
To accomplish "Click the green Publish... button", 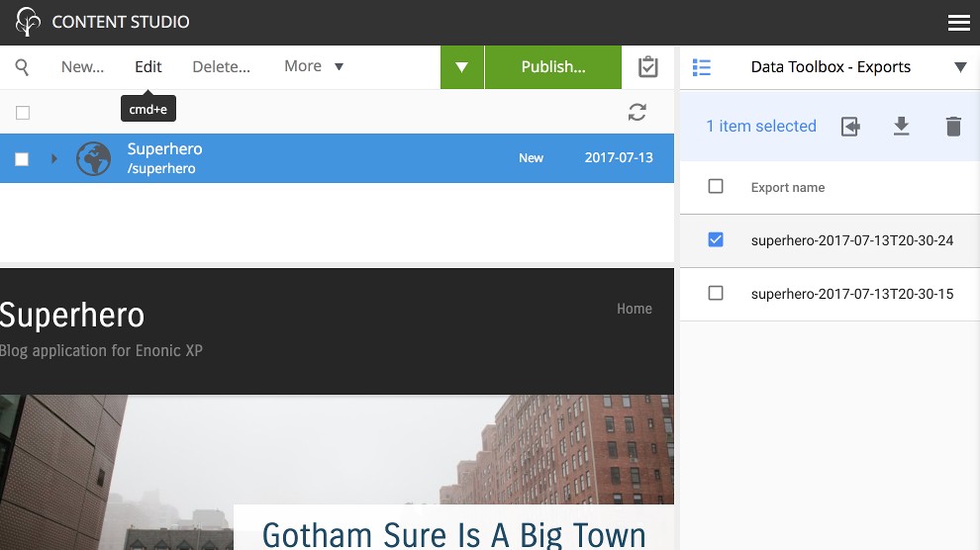I will coord(553,67).
